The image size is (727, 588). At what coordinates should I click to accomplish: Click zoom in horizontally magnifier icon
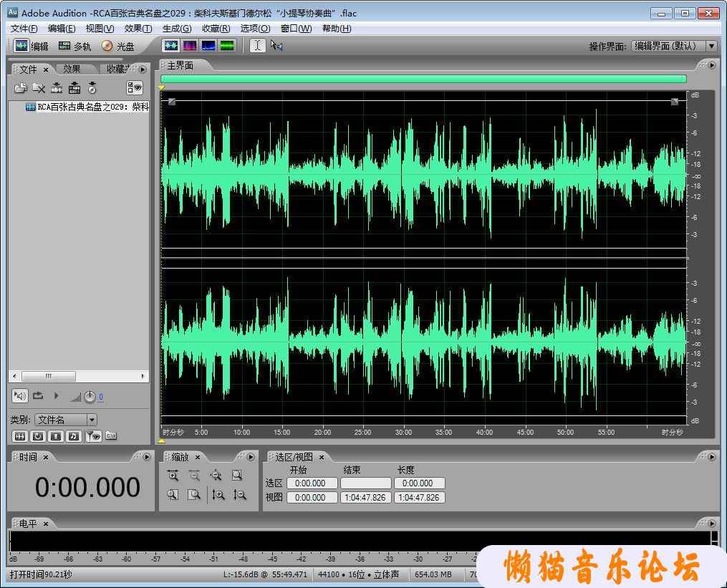(173, 475)
